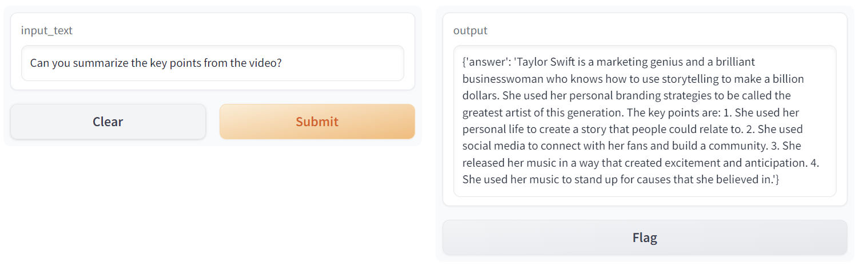This screenshot has width=868, height=278.
Task: Click 'social media' in the output text
Action: (x=492, y=146)
